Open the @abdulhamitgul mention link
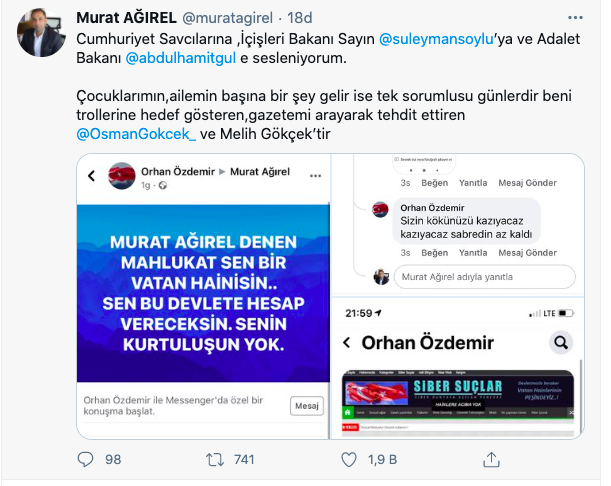The height and width of the screenshot is (486, 611). [x=181, y=58]
